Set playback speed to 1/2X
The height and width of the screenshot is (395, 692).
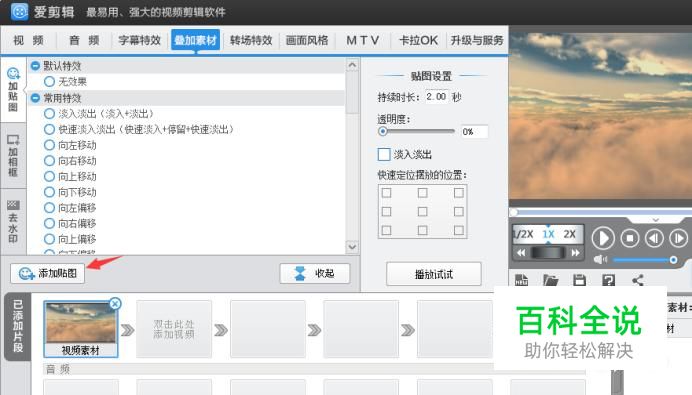523,234
